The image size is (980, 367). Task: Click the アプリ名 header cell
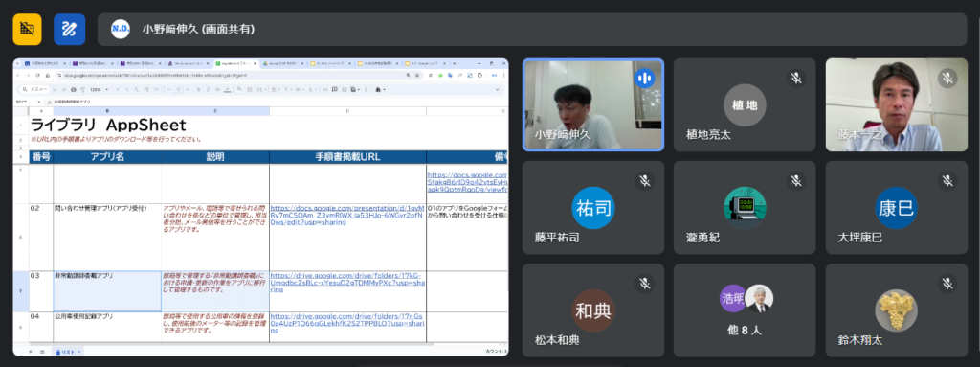point(107,156)
